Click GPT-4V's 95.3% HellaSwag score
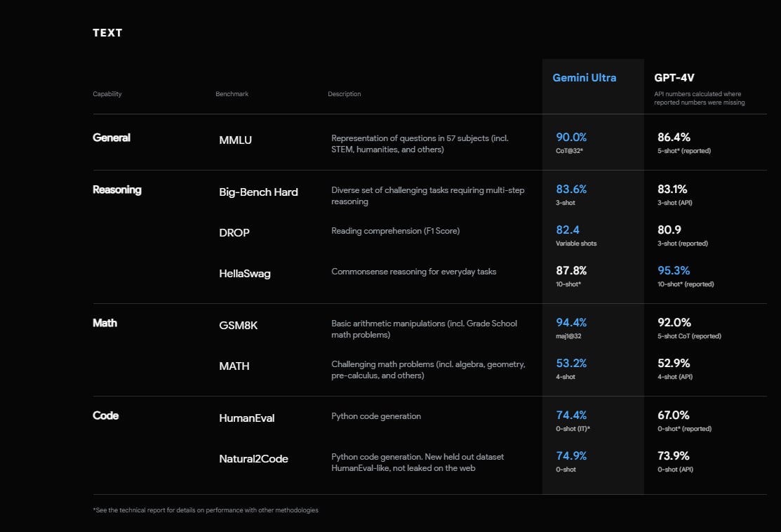This screenshot has height=532, width=781. click(673, 271)
